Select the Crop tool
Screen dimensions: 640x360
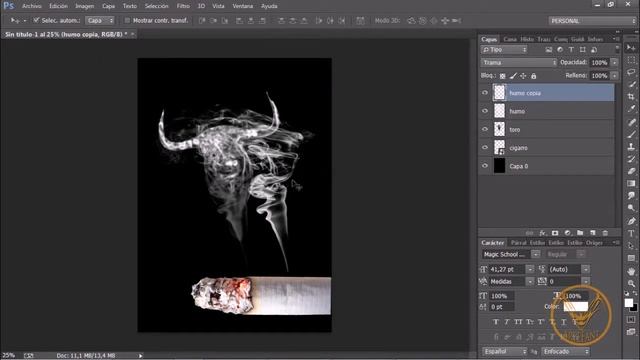[631, 97]
